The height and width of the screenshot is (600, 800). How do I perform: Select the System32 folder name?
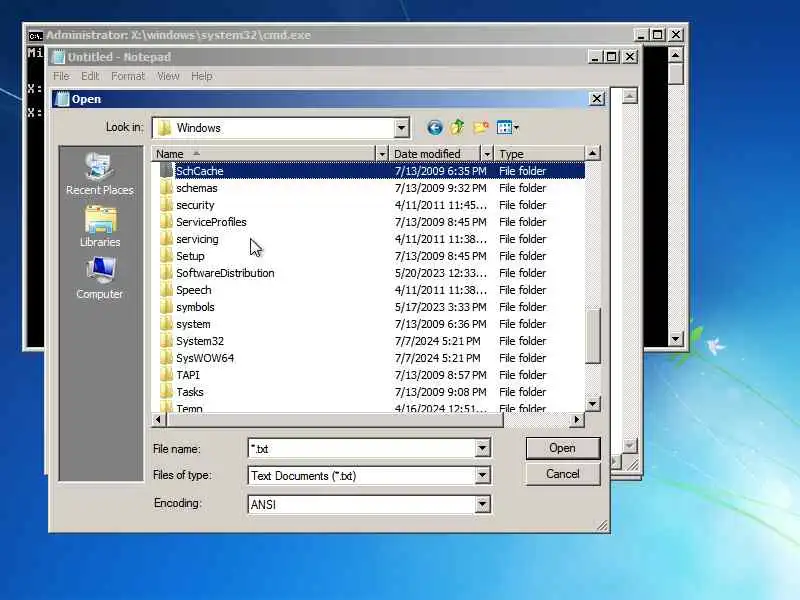tap(200, 341)
